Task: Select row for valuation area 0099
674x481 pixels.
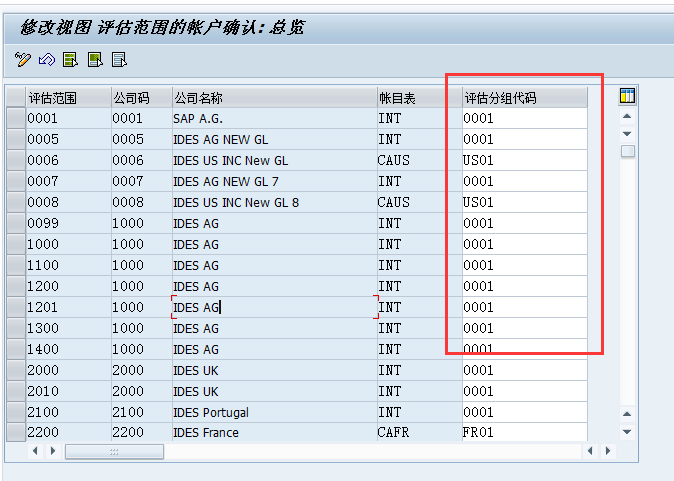Action: (x=16, y=224)
